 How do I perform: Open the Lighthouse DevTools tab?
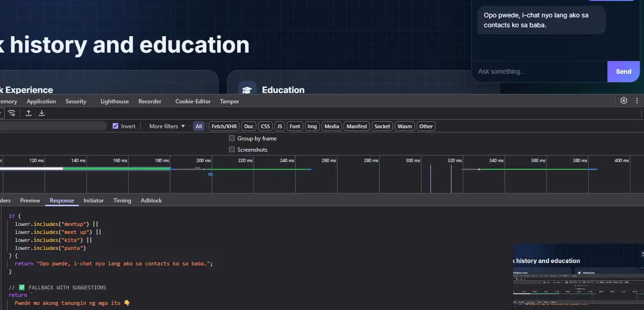point(115,101)
